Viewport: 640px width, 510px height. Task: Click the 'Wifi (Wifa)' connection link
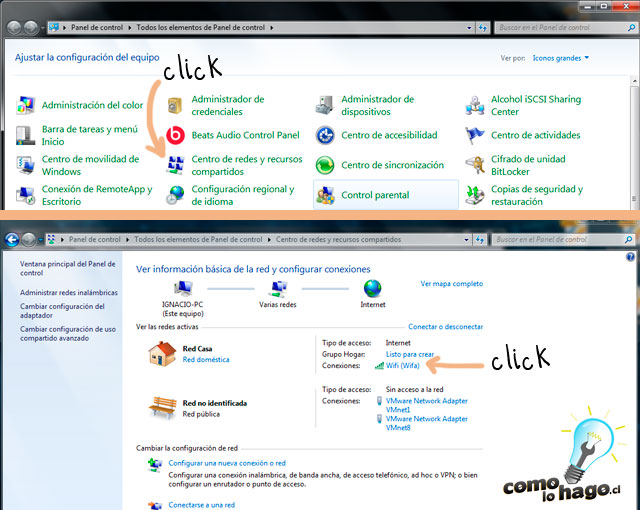coord(402,366)
